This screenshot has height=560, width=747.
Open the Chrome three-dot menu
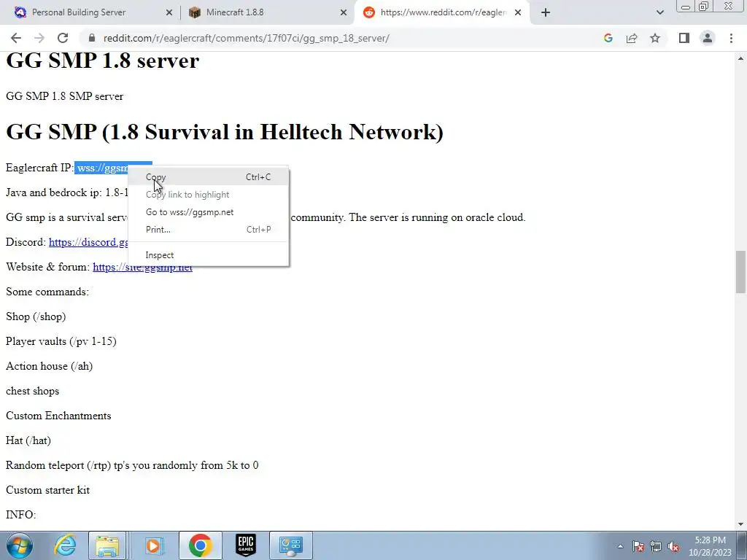(x=731, y=38)
